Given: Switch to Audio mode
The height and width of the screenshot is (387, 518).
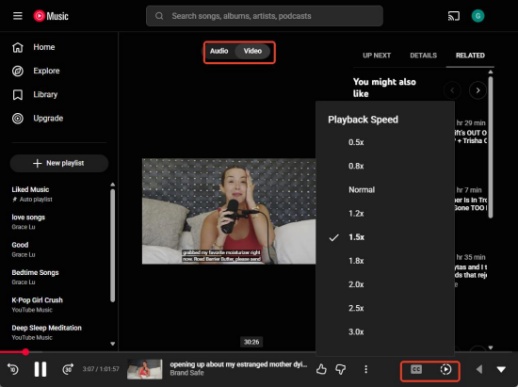Looking at the screenshot, I should click(219, 51).
